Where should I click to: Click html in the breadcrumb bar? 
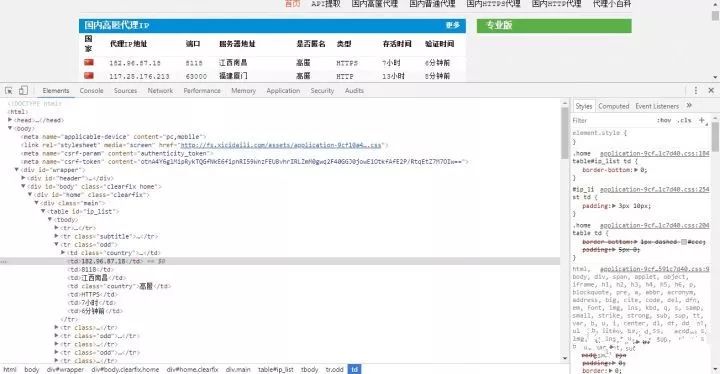coord(10,369)
